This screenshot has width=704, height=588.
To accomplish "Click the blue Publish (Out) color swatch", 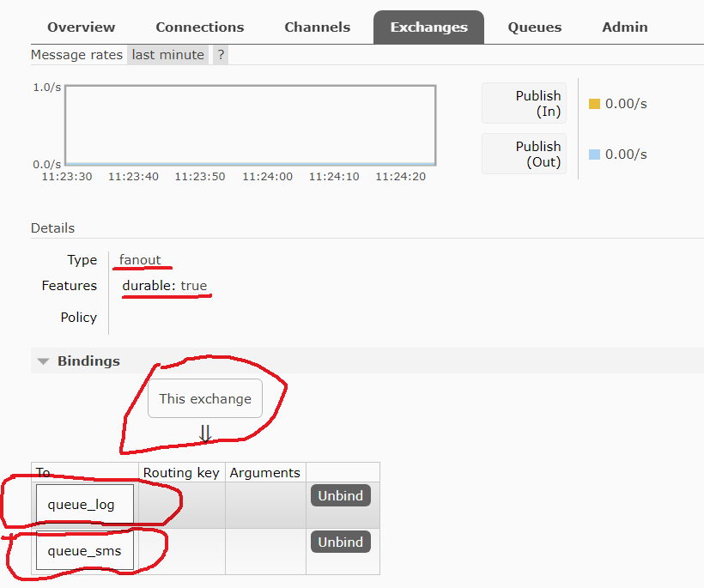I will coord(594,155).
